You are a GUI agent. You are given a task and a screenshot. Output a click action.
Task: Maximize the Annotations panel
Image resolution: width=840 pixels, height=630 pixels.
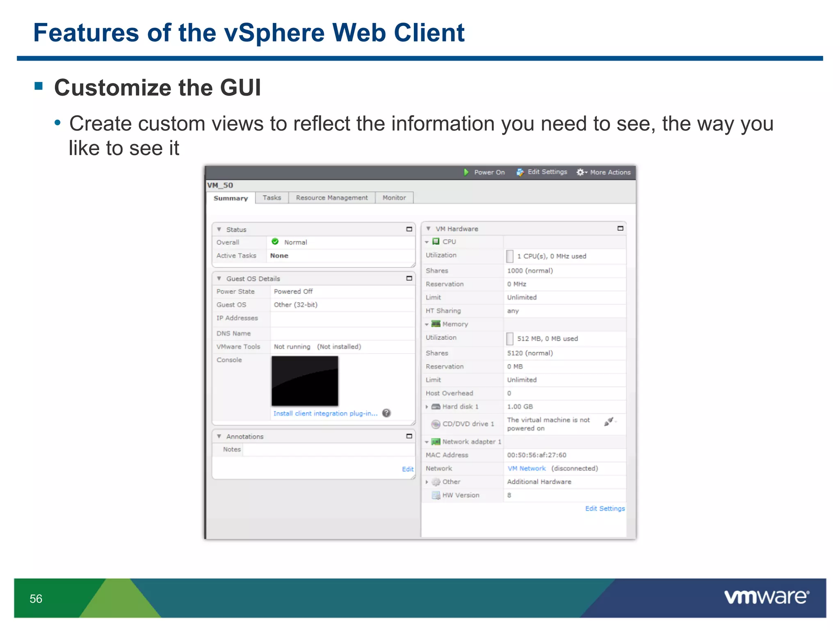point(409,436)
